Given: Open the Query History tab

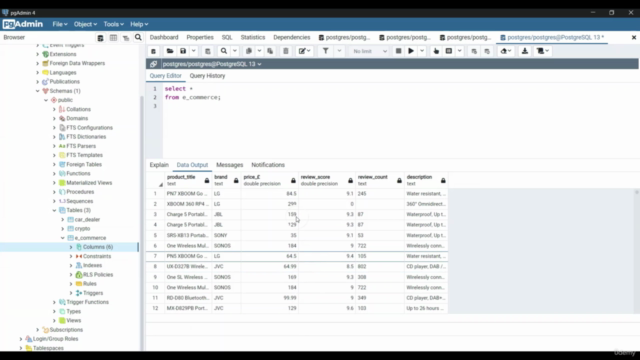Looking at the screenshot, I should pyautogui.click(x=207, y=76).
